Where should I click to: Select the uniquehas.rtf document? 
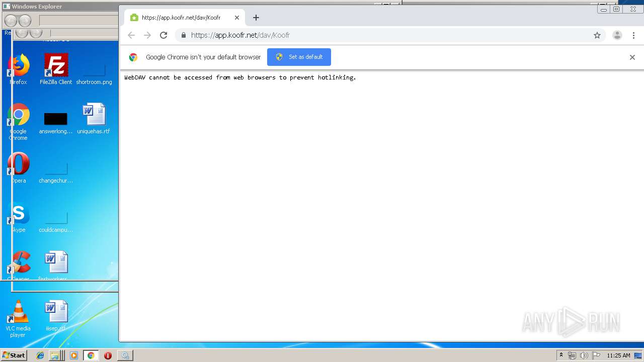pyautogui.click(x=94, y=119)
